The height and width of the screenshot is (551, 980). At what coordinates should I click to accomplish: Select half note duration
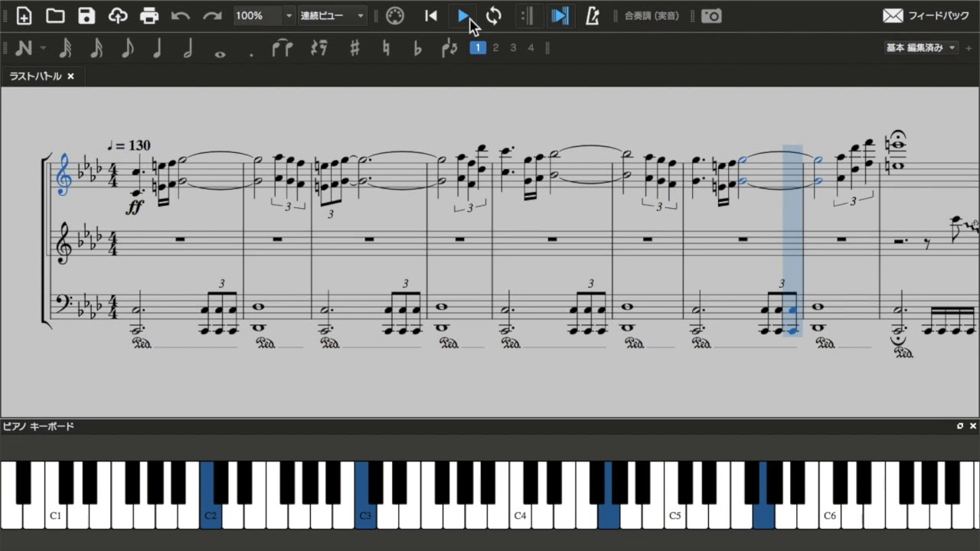coord(188,48)
